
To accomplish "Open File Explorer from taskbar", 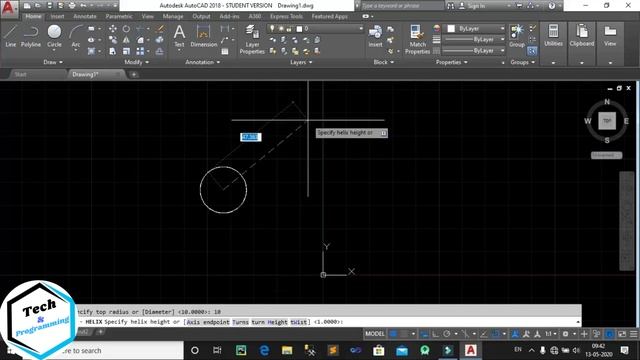I will pos(287,350).
